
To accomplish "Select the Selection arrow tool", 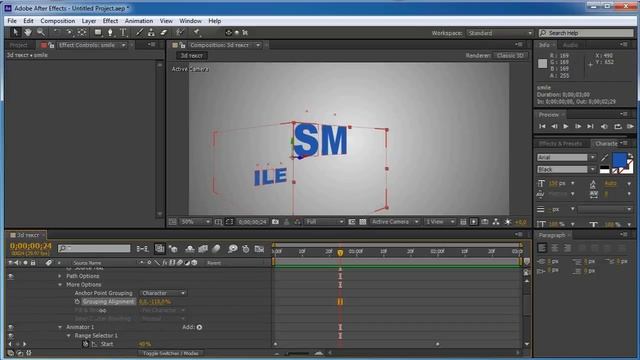I will tap(16, 32).
